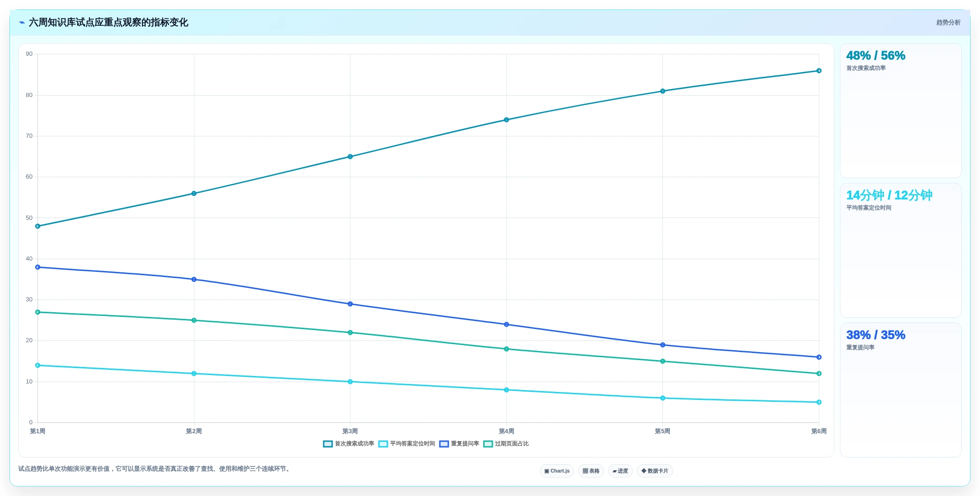Click the 第4周 x-axis label
Screen dimensions: 980x496
506,431
